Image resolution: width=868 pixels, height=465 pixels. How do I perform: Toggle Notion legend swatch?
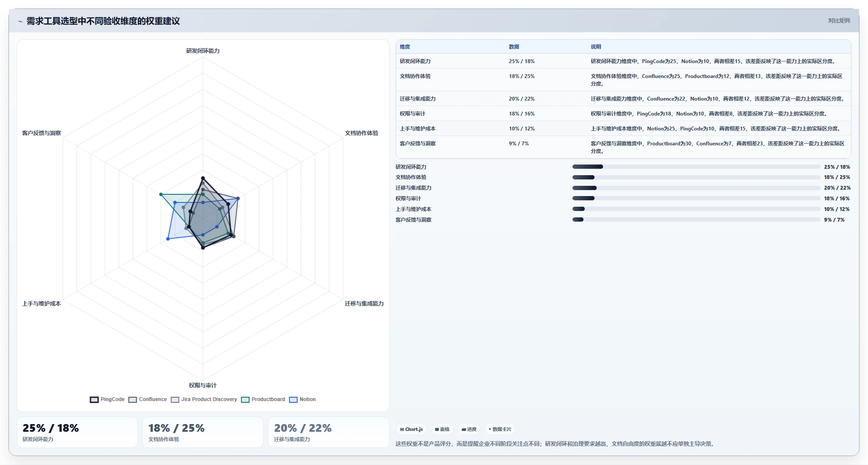pyautogui.click(x=293, y=400)
